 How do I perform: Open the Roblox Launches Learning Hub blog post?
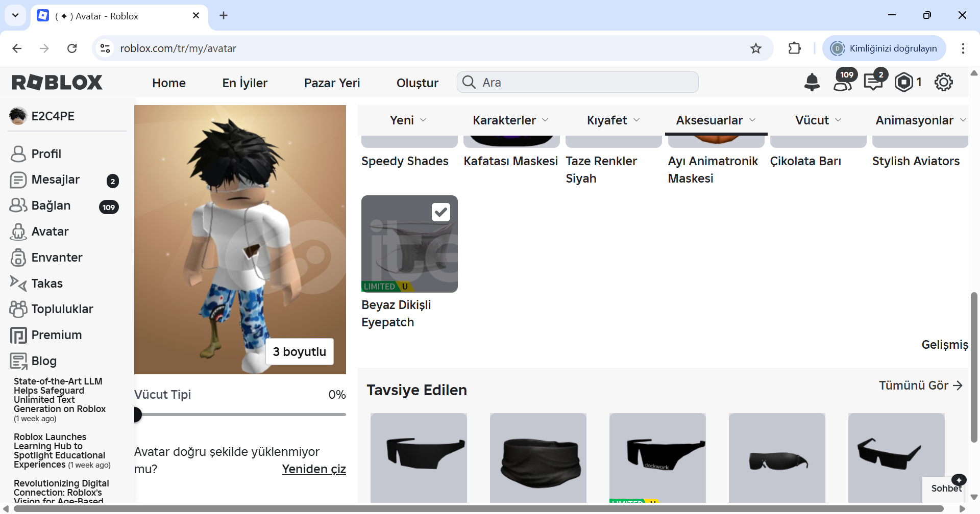click(x=61, y=451)
